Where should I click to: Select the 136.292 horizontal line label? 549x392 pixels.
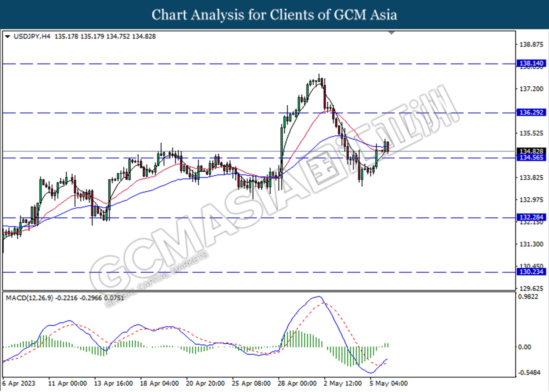(531, 112)
